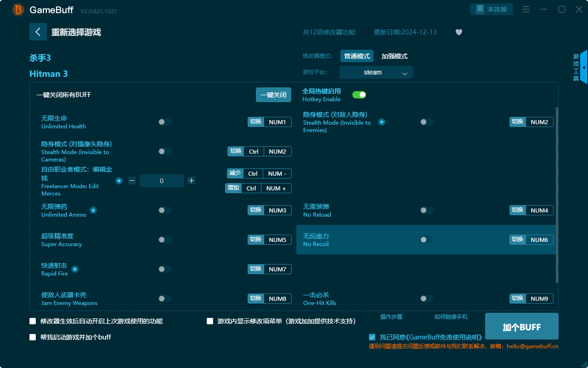
Task: Increase Freelancer Merces with the plus stepper
Action: coord(191,181)
